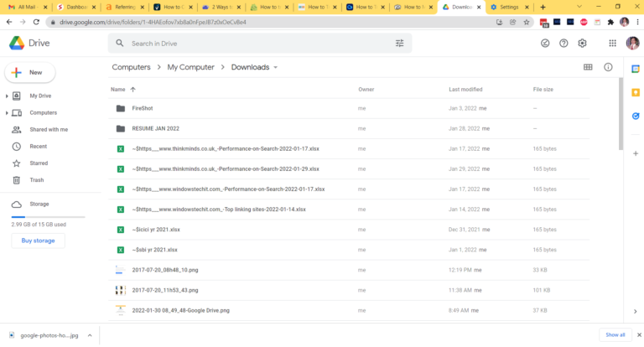
Task: Select Shared with me in sidebar
Action: coord(49,130)
